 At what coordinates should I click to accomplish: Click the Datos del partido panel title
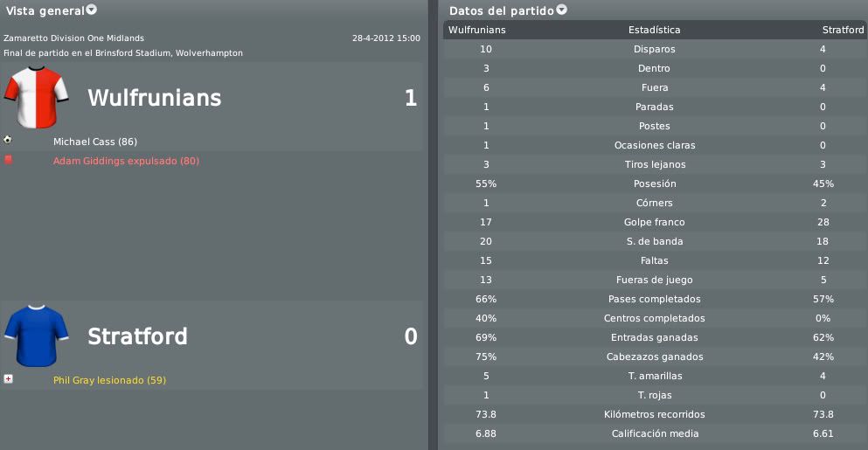502,10
